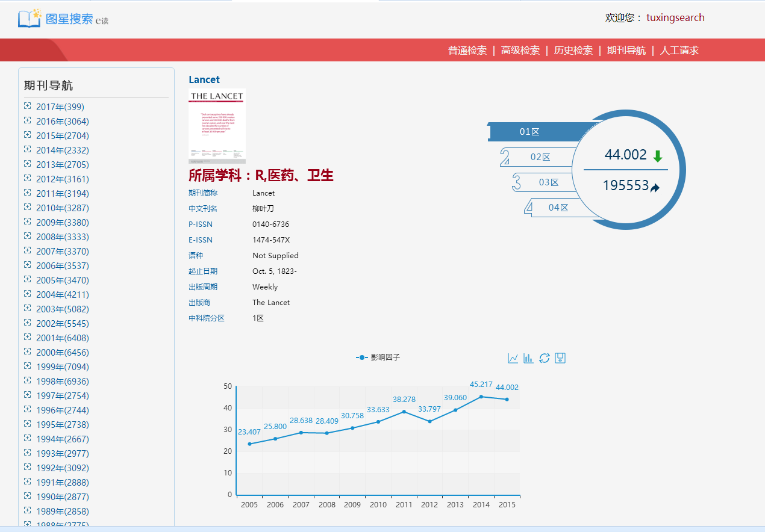Click the 2011 data point labeled 38.278

click(x=404, y=412)
